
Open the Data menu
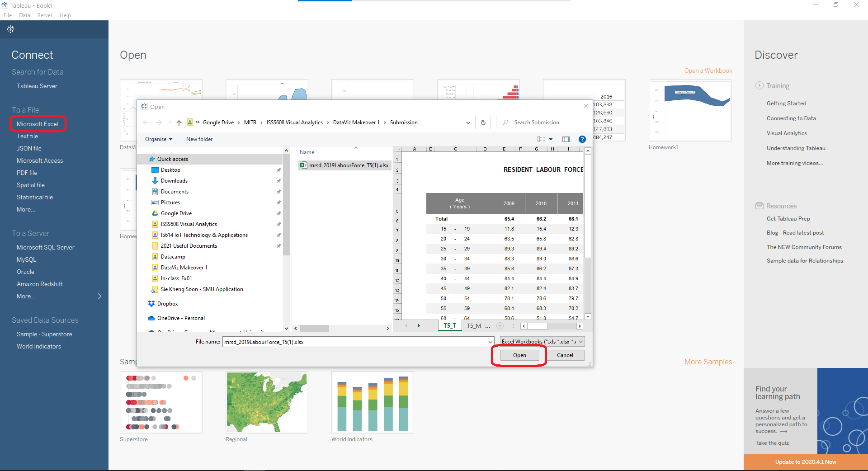24,15
